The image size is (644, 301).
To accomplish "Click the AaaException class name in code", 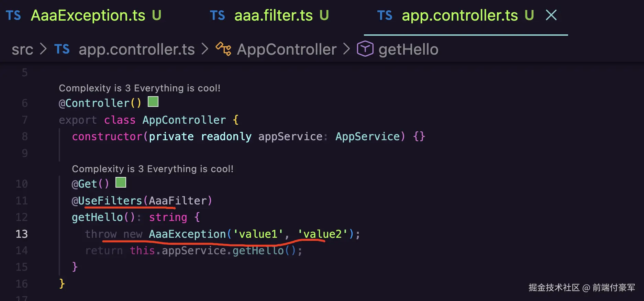I will click(x=187, y=234).
